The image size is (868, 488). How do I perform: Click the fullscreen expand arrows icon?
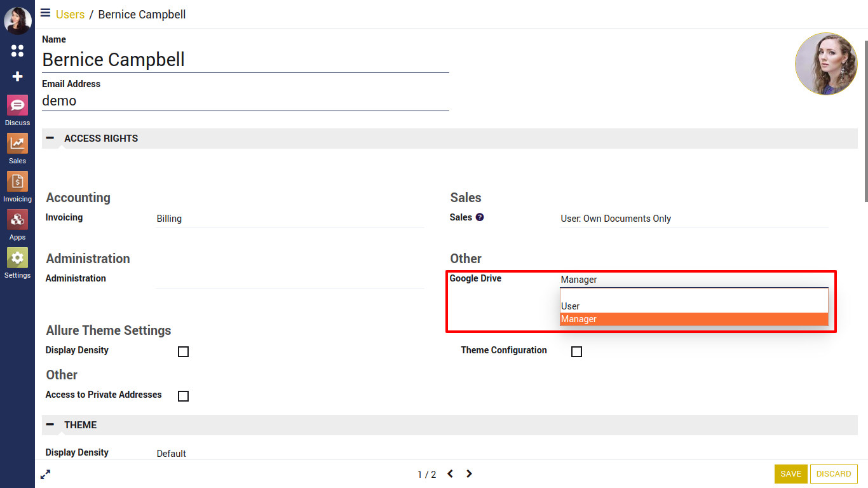point(45,474)
